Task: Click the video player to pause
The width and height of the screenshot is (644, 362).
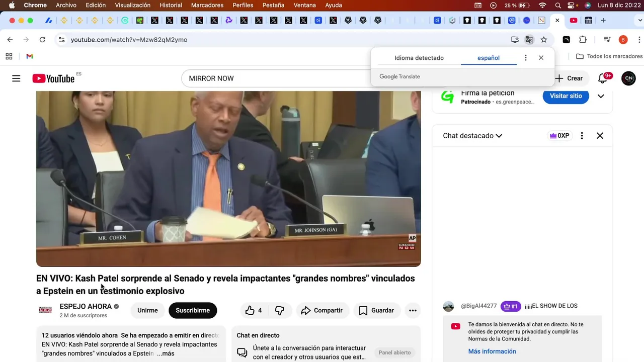Action: tap(228, 178)
